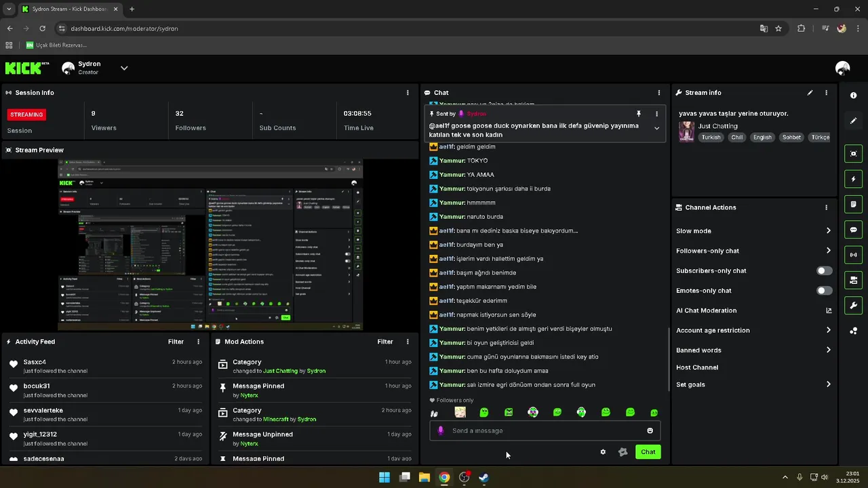Show hidden system tray icons

[x=785, y=477]
